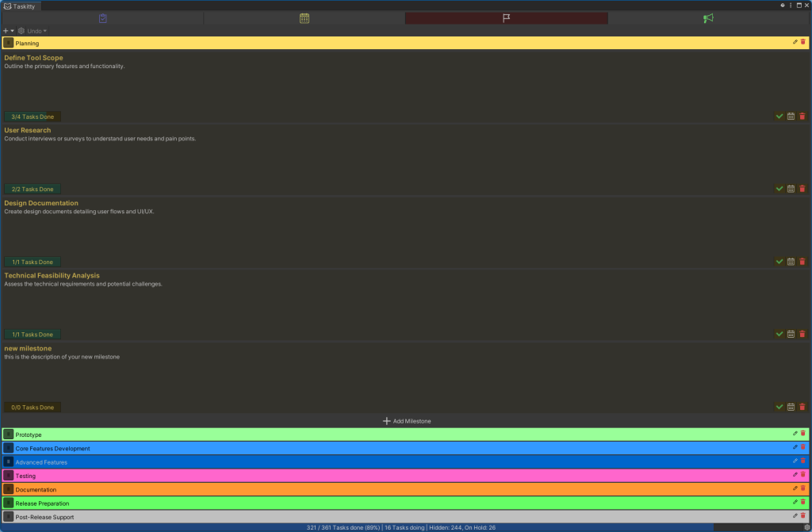Open the task board clipboard tab
The width and height of the screenshot is (812, 532).
point(102,18)
